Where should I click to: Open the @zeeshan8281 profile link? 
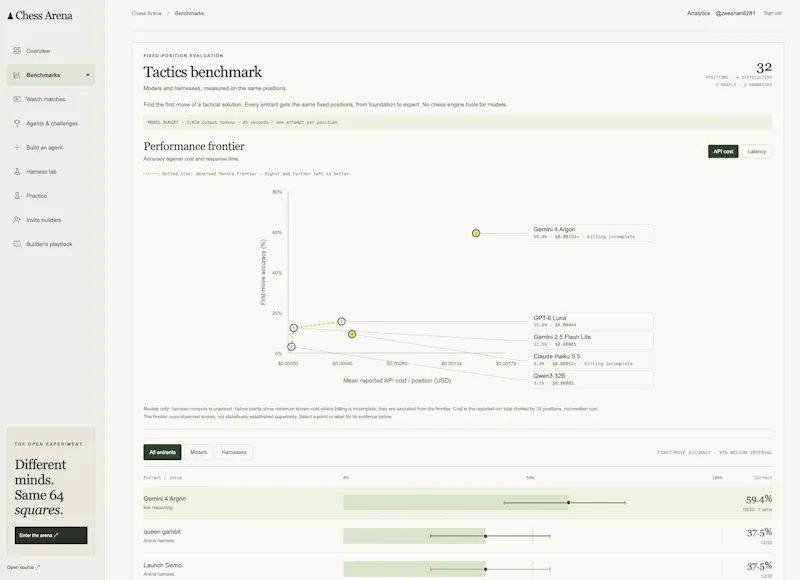735,13
